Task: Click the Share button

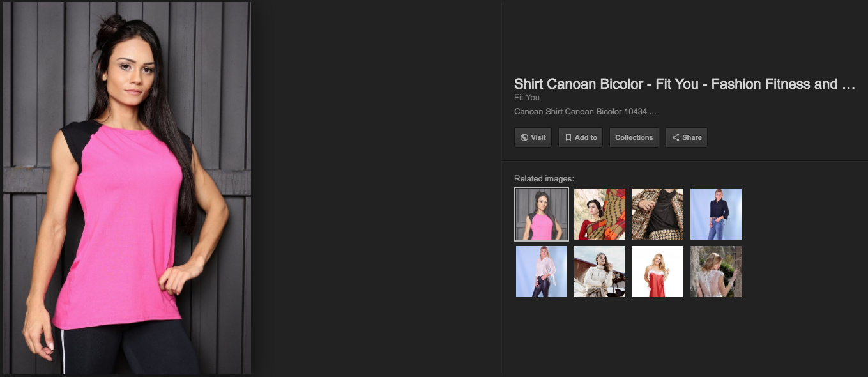Action: [x=687, y=137]
